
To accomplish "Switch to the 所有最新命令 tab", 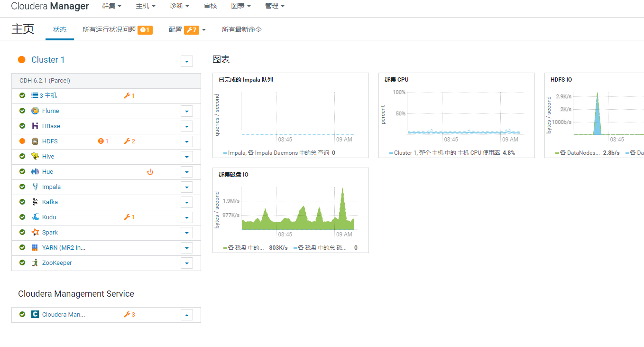I will tap(241, 29).
